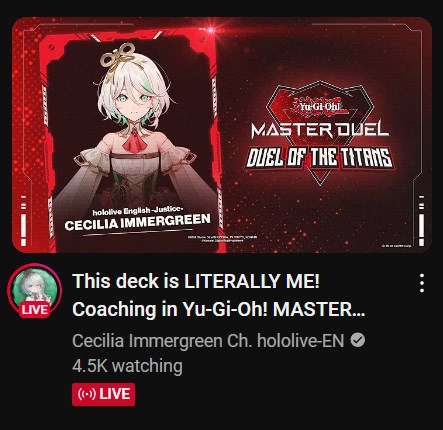The height and width of the screenshot is (430, 443).
Task: Open the three-dot video options menu
Action: [x=422, y=283]
